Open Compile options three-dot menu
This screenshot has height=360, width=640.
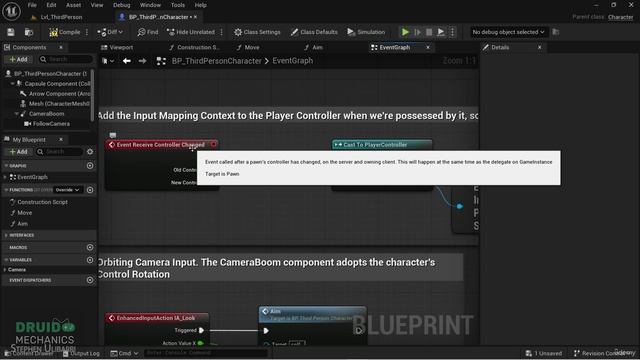(87, 32)
